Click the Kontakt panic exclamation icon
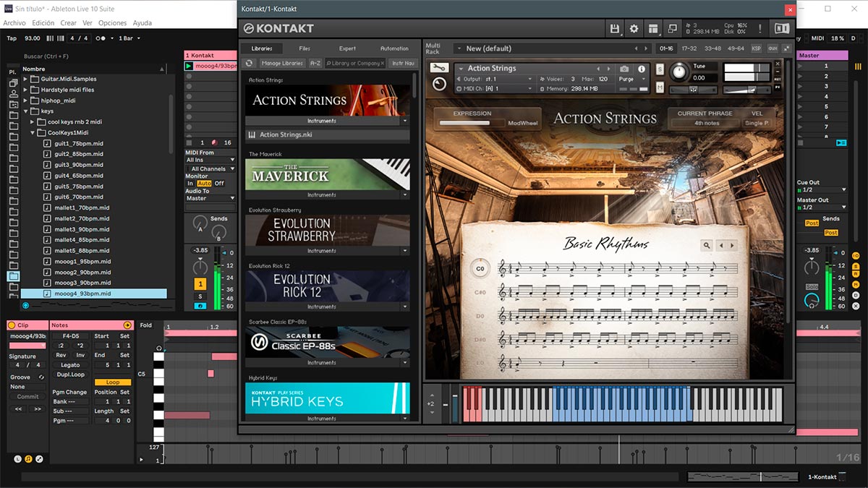868x488 pixels. click(759, 29)
